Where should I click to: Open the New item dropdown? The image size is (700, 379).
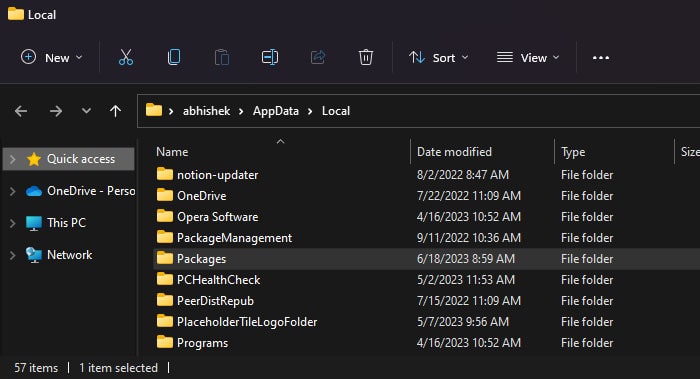(52, 58)
